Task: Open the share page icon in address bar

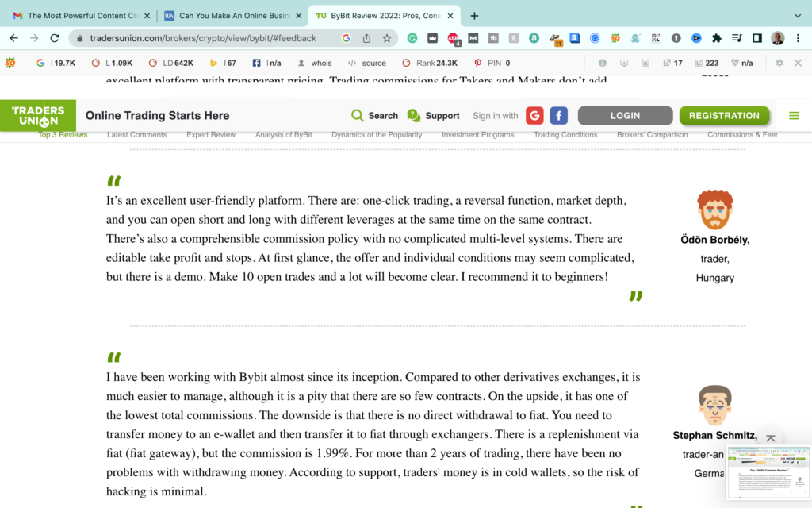Action: 366,38
